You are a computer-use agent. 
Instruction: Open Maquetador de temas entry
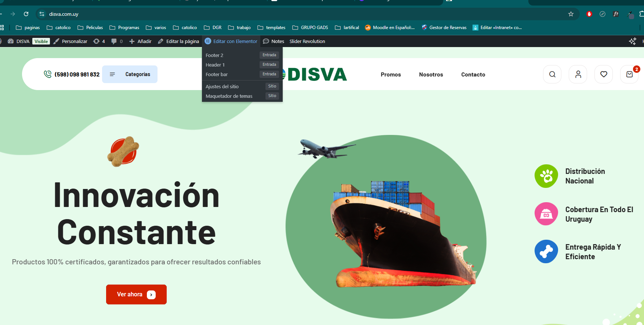(x=242, y=96)
